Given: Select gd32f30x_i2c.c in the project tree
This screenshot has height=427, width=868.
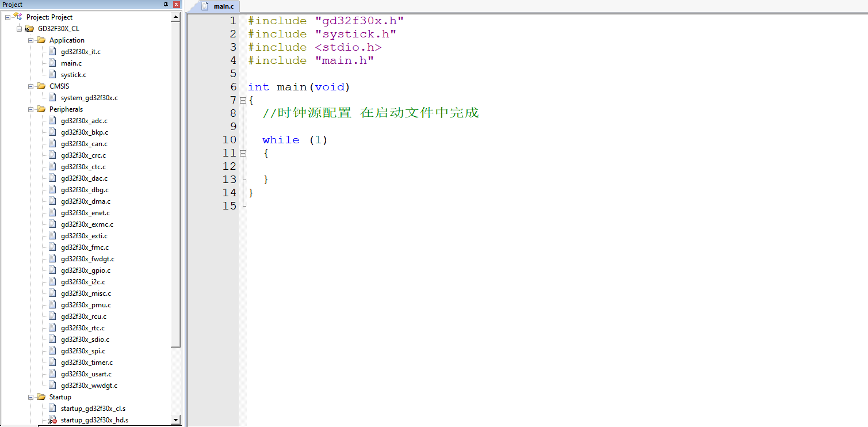Looking at the screenshot, I should click(83, 282).
